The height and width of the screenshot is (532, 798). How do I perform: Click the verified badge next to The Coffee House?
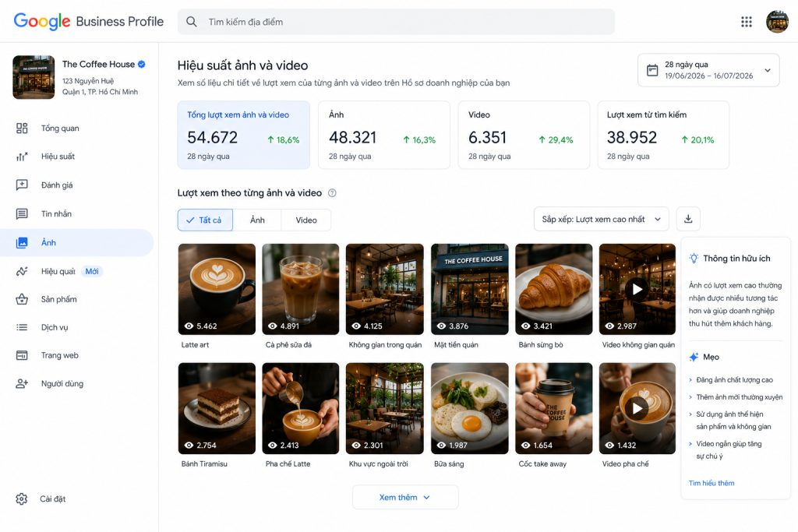142,64
